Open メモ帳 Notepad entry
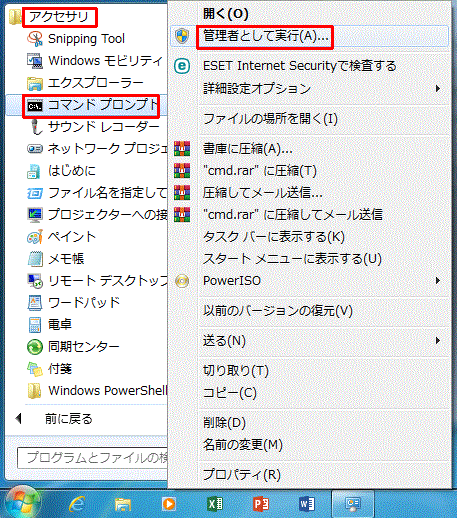 click(x=56, y=259)
